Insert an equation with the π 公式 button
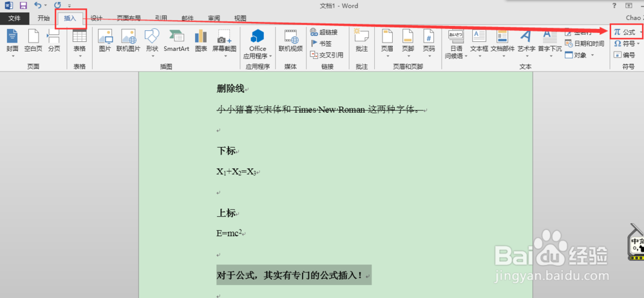The width and height of the screenshot is (644, 298). click(624, 32)
